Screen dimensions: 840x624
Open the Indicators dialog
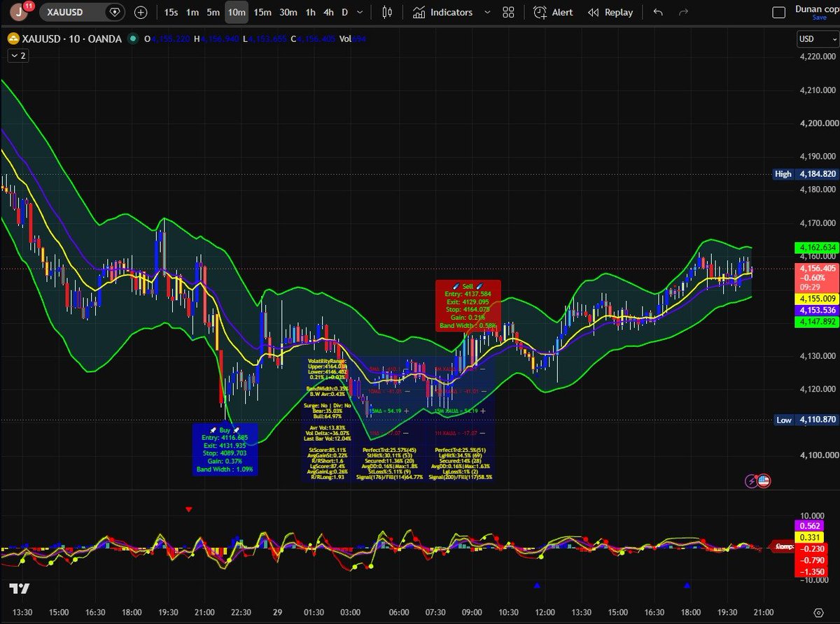click(442, 12)
